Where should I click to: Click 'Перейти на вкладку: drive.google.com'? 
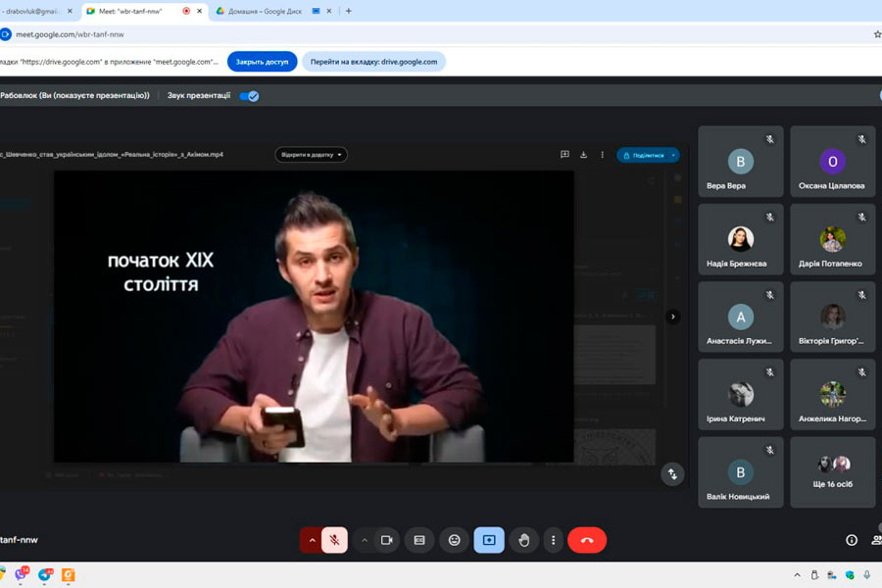tap(373, 62)
